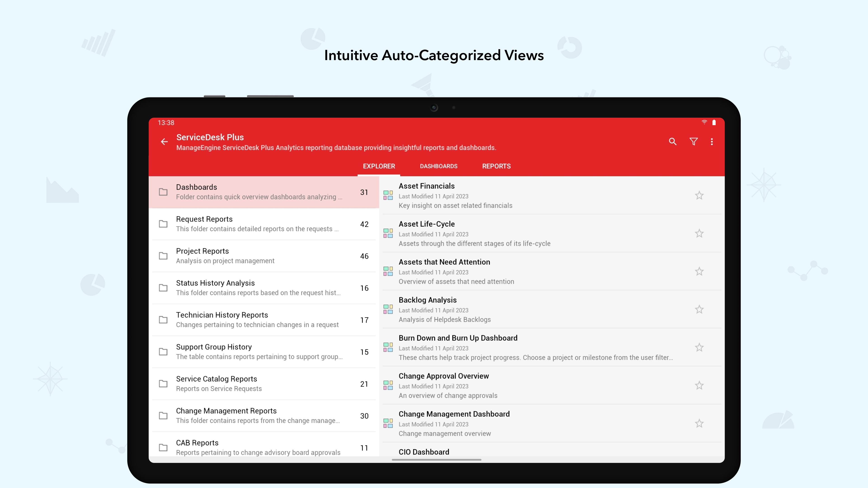Open the Asset Life-Cycle dashboard title
The width and height of the screenshot is (868, 488).
coord(427,224)
